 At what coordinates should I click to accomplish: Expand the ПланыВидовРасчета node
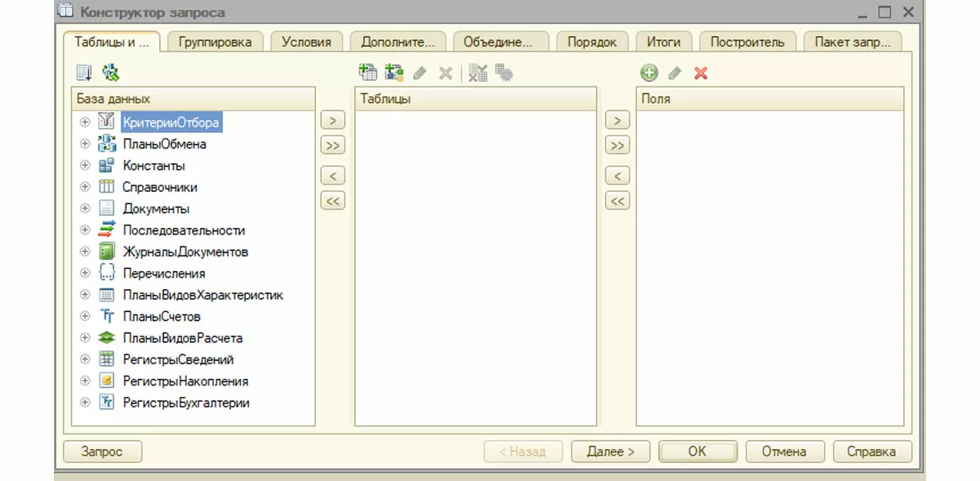84,338
